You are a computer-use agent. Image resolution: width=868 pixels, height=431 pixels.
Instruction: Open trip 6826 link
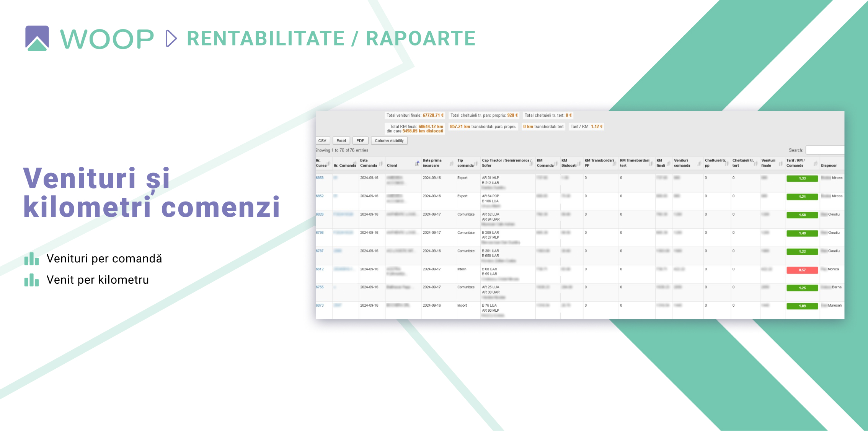pyautogui.click(x=320, y=215)
